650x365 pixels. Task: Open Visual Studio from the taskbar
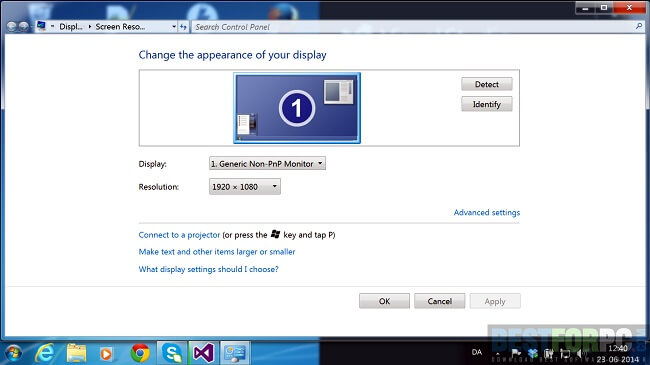tap(204, 353)
